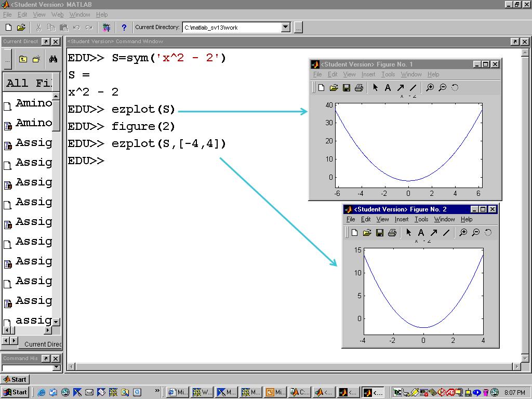532x399 pixels.
Task: Enable Zoom Out in Figure No. 1
Action: (x=443, y=87)
